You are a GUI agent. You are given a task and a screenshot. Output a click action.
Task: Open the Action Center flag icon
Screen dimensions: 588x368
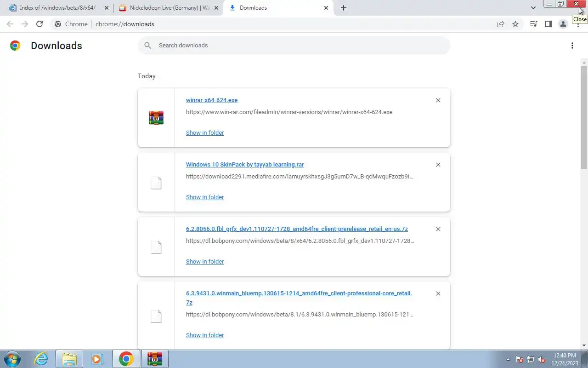point(520,359)
